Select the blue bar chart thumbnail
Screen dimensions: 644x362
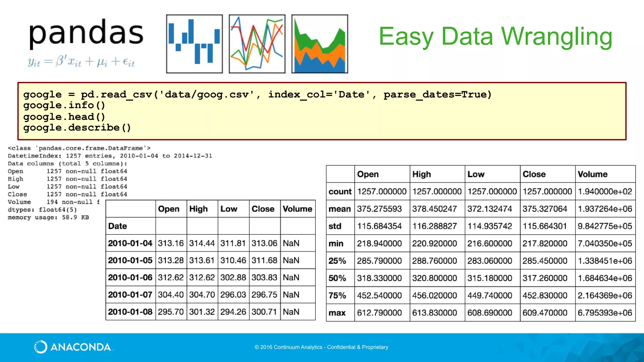pyautogui.click(x=194, y=44)
